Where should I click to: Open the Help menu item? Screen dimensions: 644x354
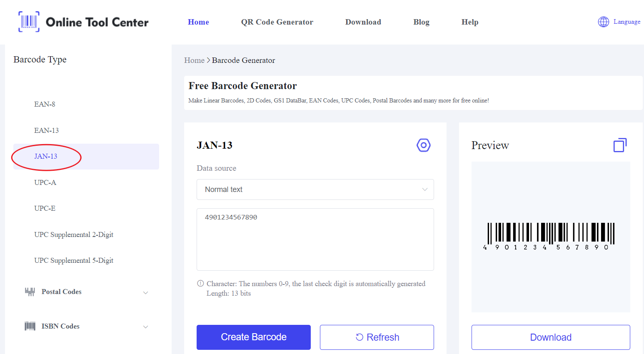tap(470, 22)
